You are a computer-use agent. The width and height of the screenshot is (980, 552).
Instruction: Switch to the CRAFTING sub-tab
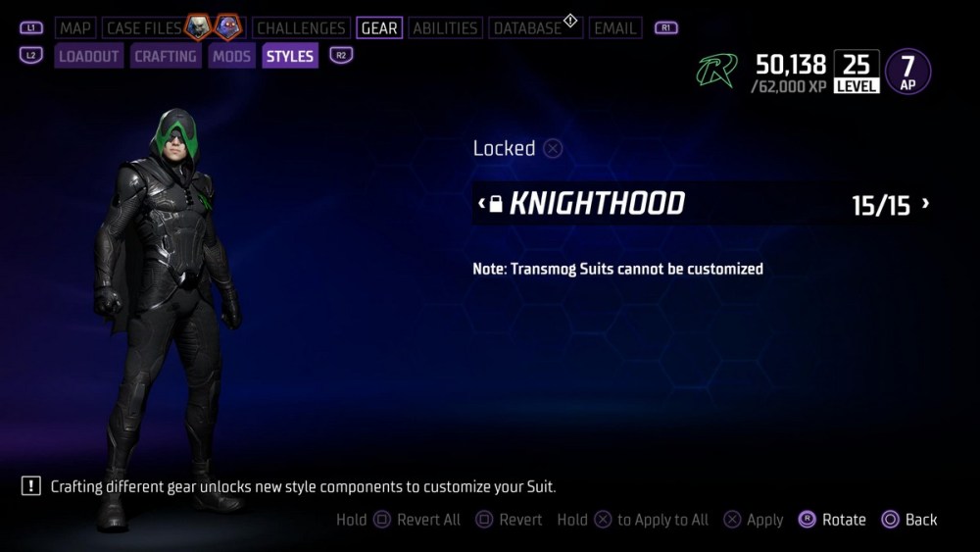(x=166, y=56)
